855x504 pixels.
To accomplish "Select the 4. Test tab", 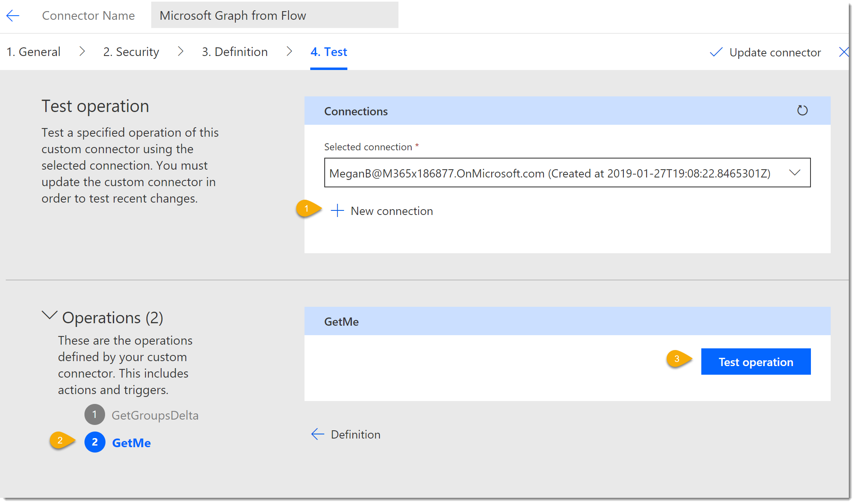I will pos(329,52).
